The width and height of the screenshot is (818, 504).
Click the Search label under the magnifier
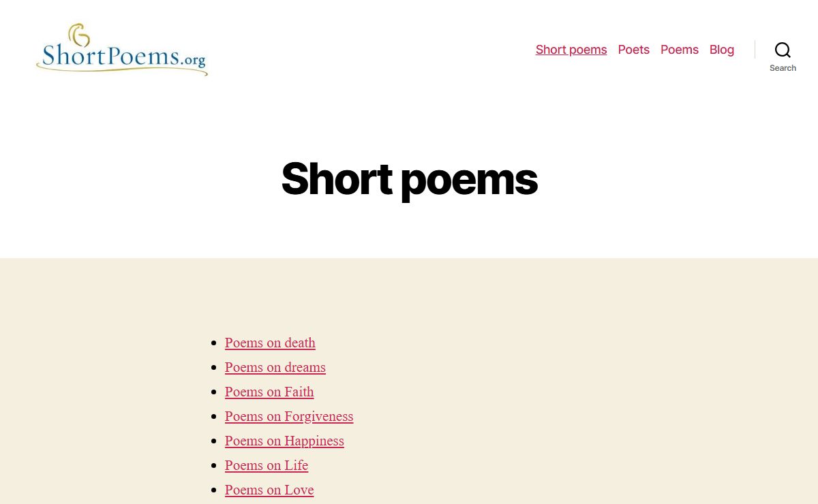pos(783,68)
